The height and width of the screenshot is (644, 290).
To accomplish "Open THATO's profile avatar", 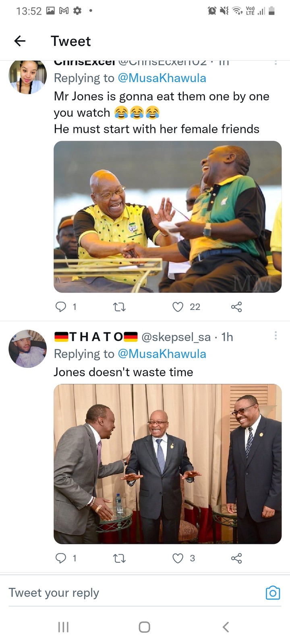I will click(x=28, y=349).
